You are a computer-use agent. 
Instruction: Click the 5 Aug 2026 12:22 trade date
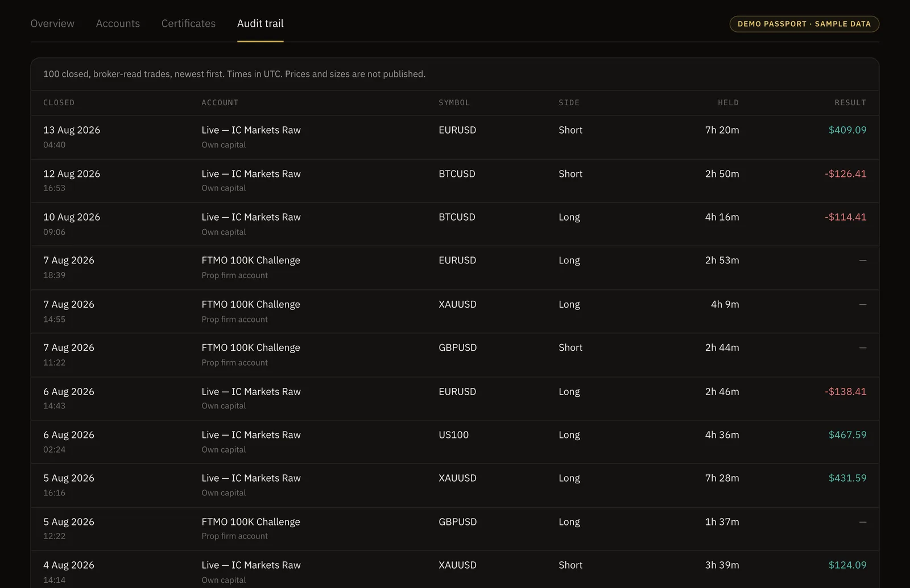click(x=69, y=522)
